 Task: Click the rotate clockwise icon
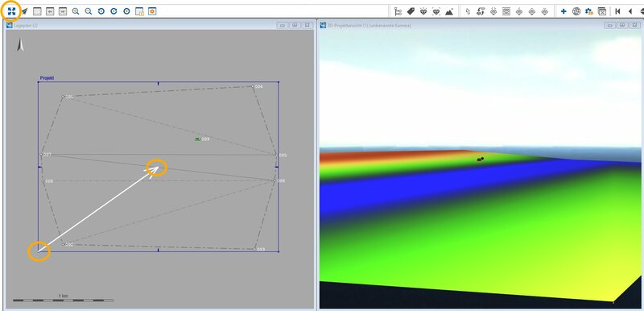click(x=114, y=11)
